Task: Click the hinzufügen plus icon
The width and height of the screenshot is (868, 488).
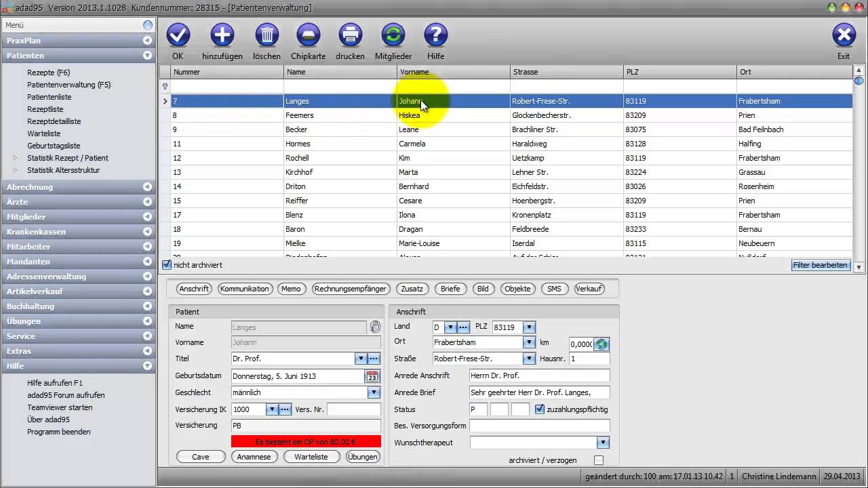Action: coord(222,35)
